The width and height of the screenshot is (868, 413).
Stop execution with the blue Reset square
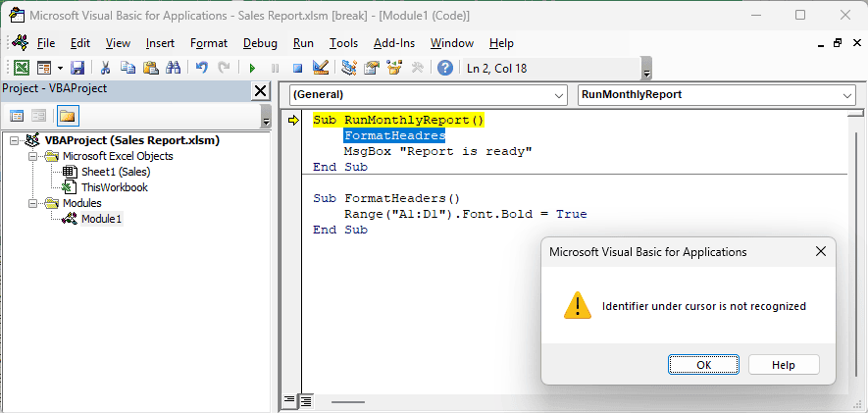[297, 68]
